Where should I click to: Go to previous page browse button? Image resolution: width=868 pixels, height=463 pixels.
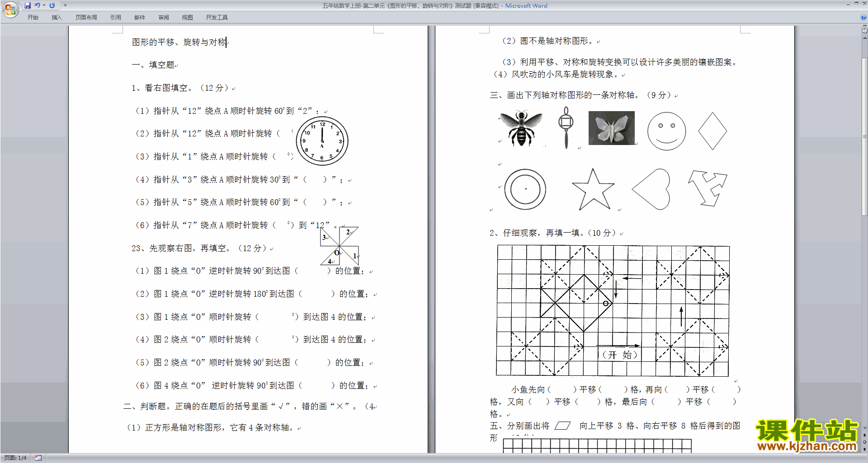pyautogui.click(x=865, y=435)
